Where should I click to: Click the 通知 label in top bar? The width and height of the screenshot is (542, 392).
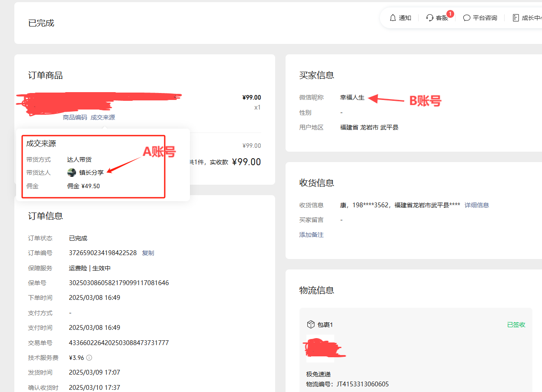[405, 18]
